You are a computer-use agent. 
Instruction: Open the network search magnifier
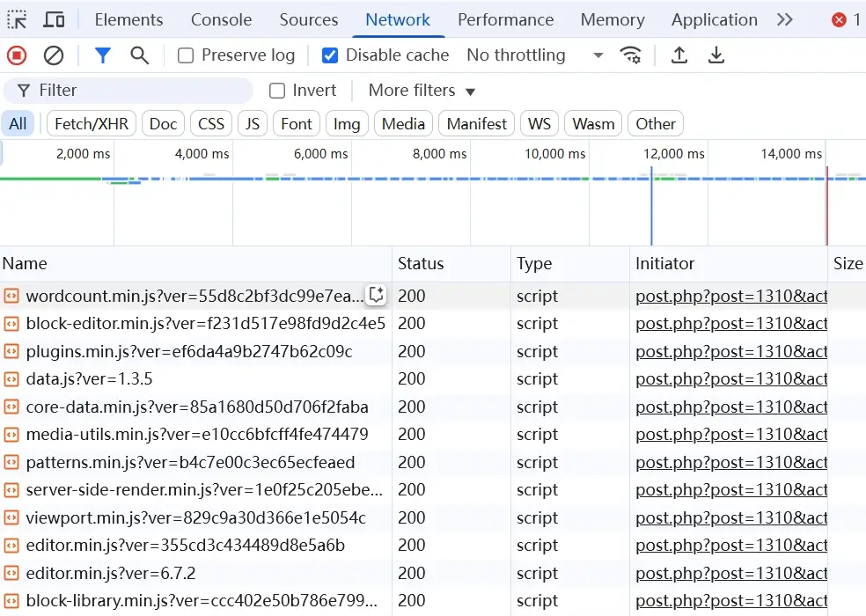click(139, 55)
